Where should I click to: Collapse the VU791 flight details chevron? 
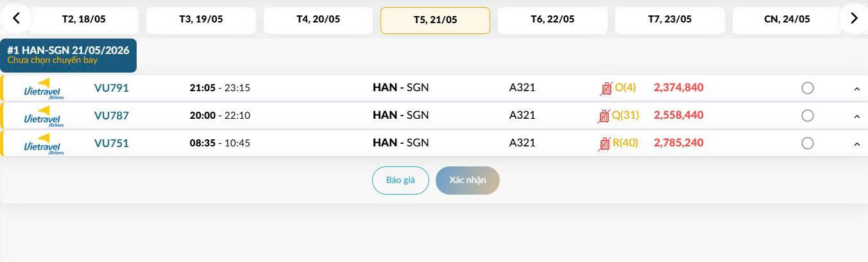[x=857, y=89]
